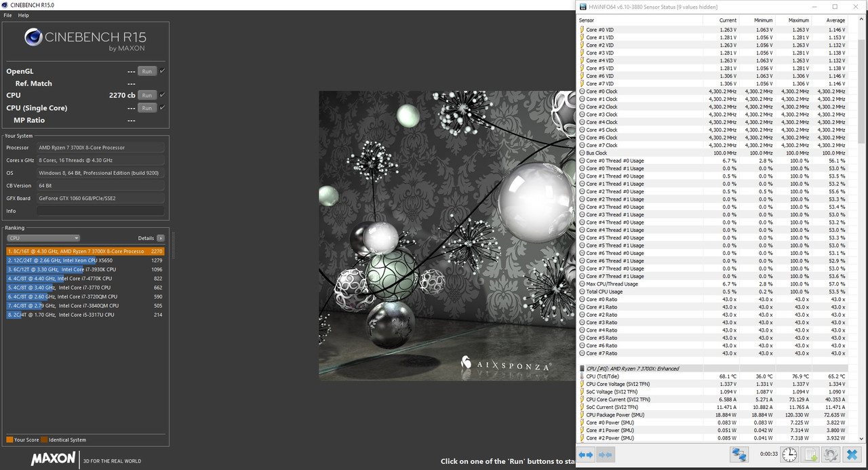Open the Help menu in Cinebench

coord(24,15)
